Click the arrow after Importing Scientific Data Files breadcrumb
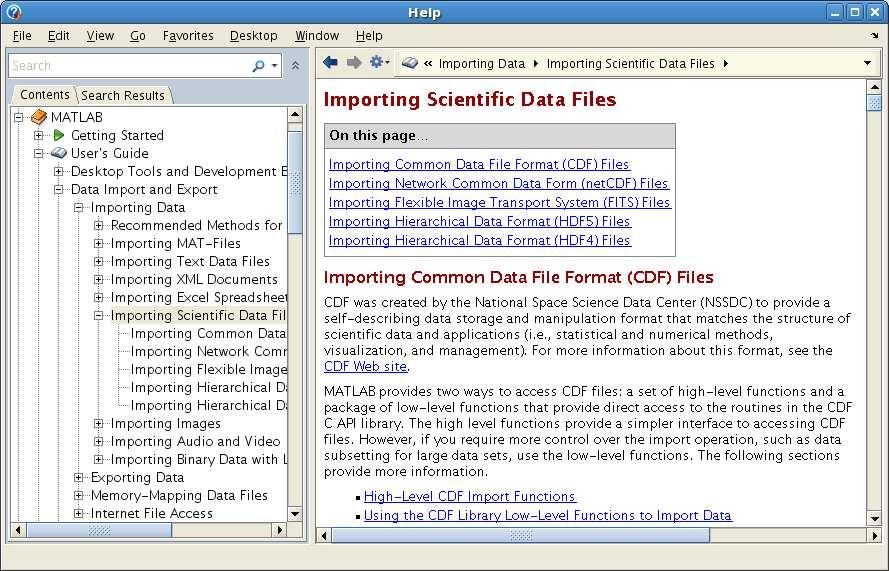This screenshot has width=889, height=571. tap(725, 64)
